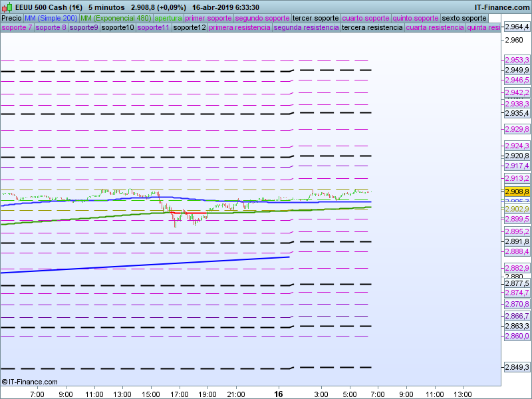The image size is (532, 399).
Task: Click the 5 minutos timeframe text
Action: tap(106, 7)
